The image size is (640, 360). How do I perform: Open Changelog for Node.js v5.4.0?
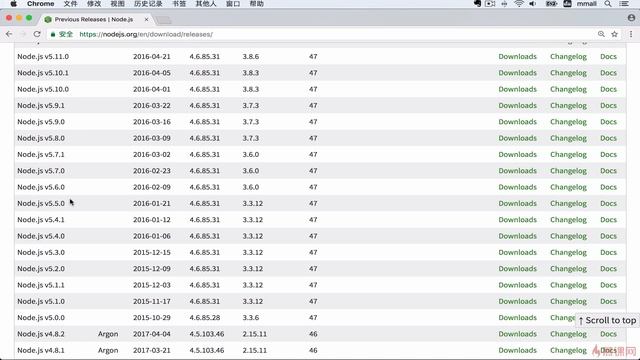[568, 236]
